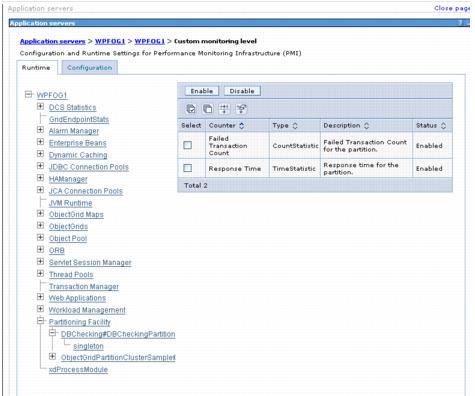Viewport: 475px width, 396px height.
Task: Sort by Type column arrows
Action: tap(295, 126)
